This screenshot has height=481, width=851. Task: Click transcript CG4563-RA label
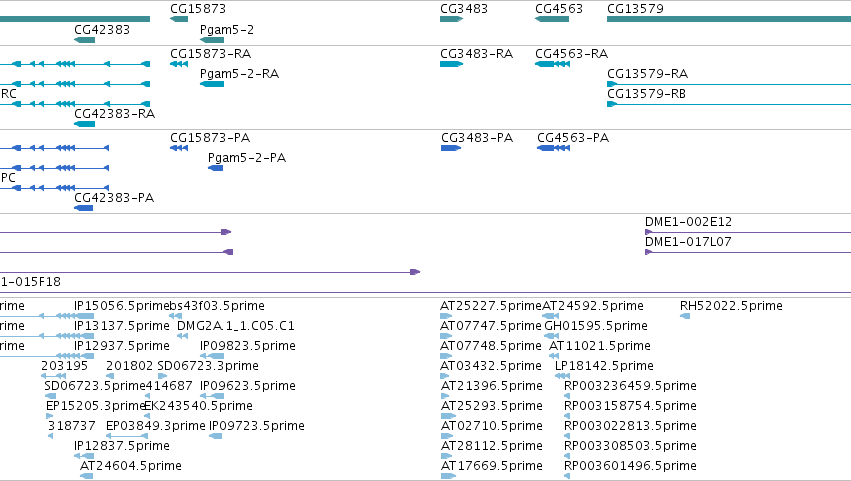(x=571, y=54)
